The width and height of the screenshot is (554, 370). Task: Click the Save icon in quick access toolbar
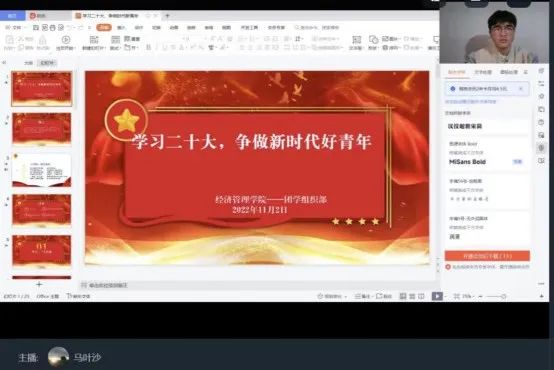(36, 28)
